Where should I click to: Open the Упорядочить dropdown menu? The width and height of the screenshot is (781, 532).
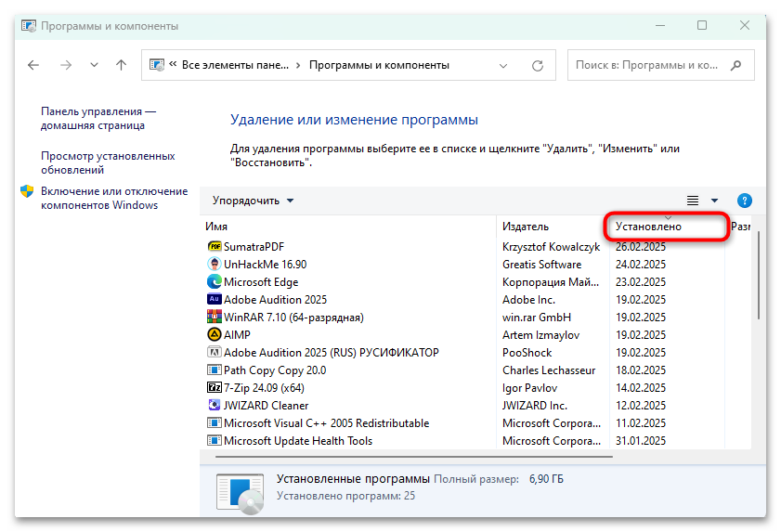253,201
